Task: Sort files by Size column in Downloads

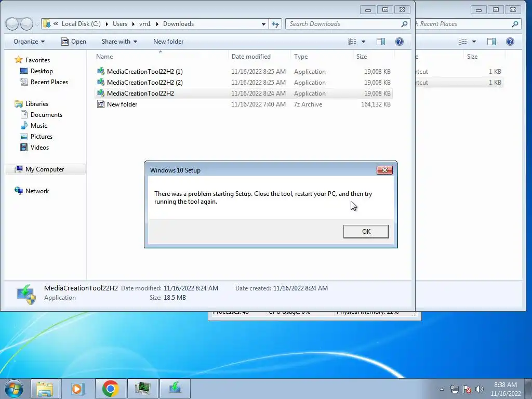Action: 374,56
